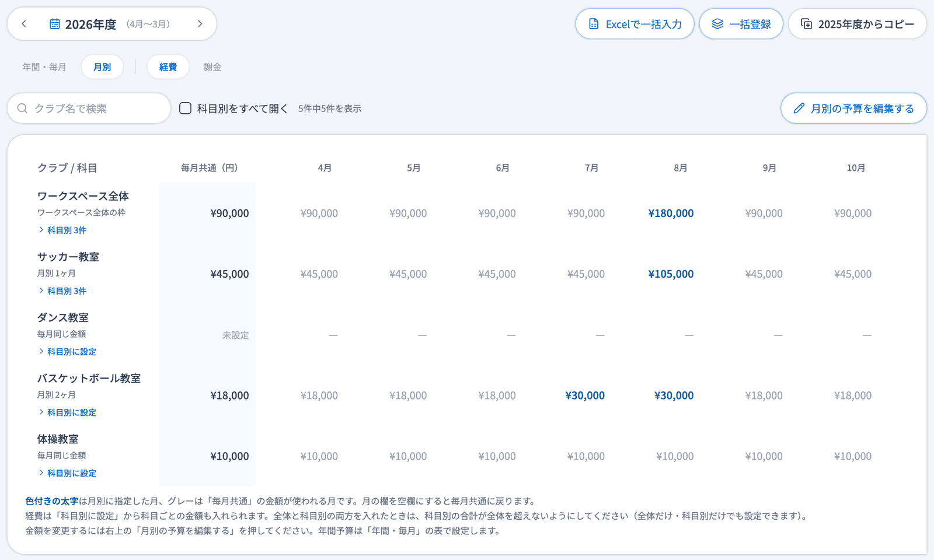
Task: Focus the クラブ名で検索 search field
Action: click(x=89, y=108)
